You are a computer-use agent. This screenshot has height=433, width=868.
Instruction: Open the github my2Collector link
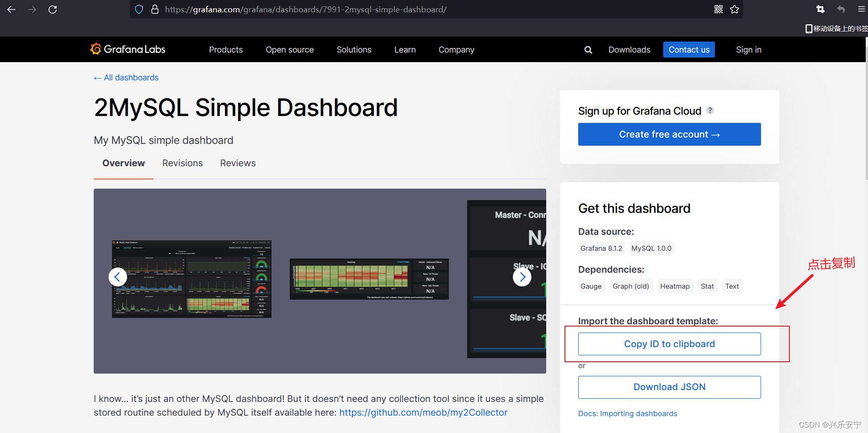(x=423, y=412)
